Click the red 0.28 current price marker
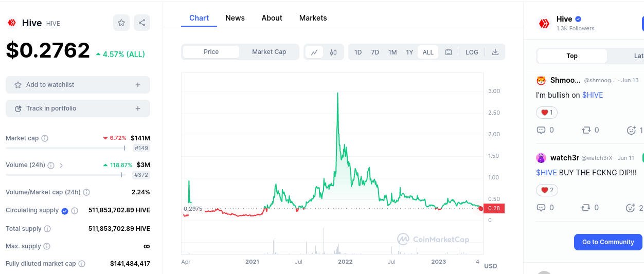Image resolution: width=644 pixels, height=274 pixels. pyautogui.click(x=494, y=208)
